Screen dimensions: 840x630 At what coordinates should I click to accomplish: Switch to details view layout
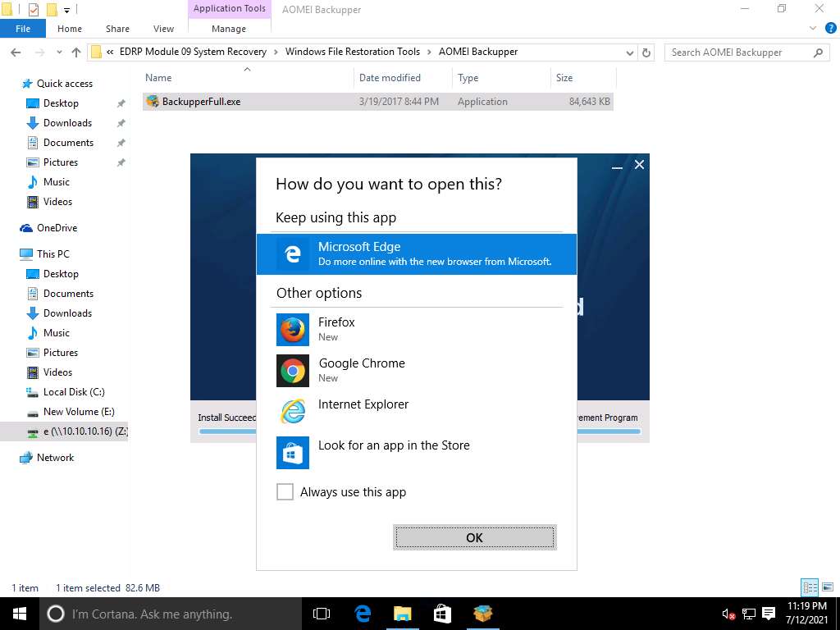click(x=810, y=587)
